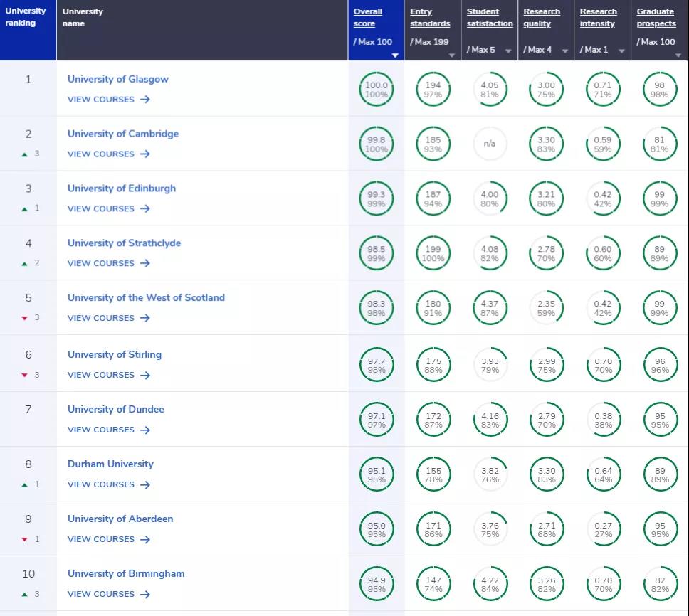Viewport: 689px width, 616px height.
Task: Sort using Entry standards dropdown arrow
Action: click(x=451, y=55)
